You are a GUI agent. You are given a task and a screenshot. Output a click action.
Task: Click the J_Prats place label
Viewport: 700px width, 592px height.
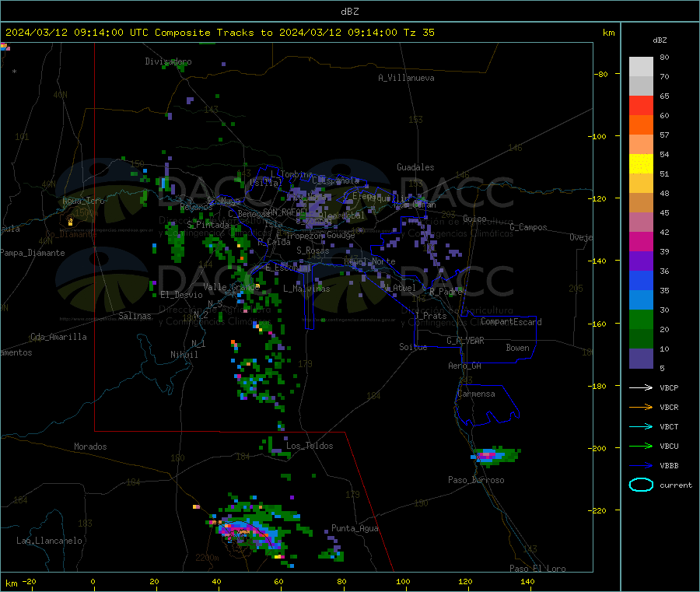tap(430, 316)
